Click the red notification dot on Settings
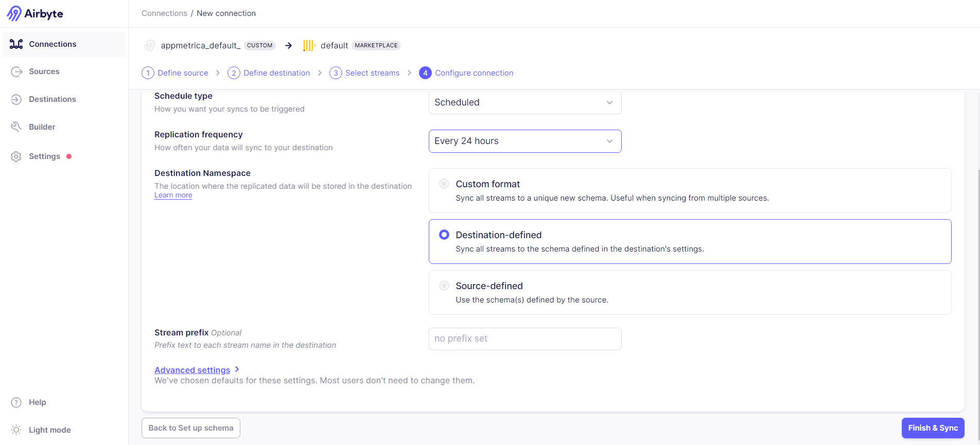 pos(69,156)
